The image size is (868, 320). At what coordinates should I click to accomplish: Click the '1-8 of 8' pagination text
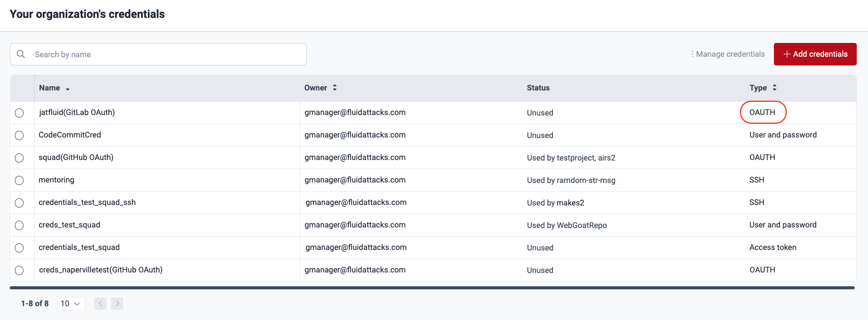pos(35,304)
